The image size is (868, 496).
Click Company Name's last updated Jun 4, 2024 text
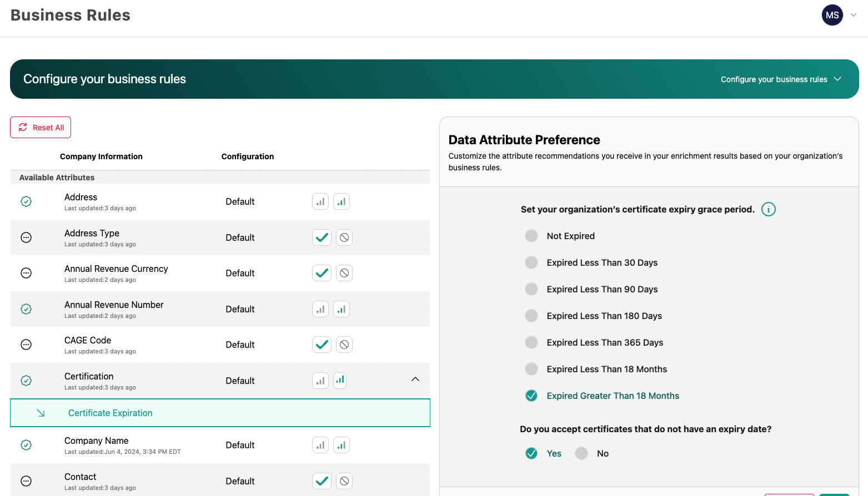tap(122, 452)
